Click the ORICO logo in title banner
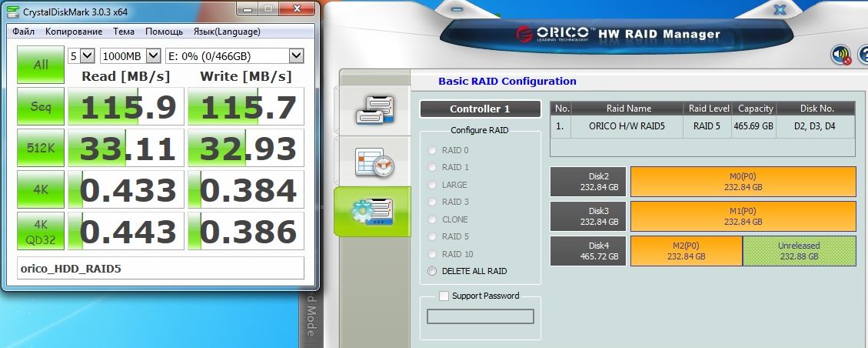 [x=554, y=34]
